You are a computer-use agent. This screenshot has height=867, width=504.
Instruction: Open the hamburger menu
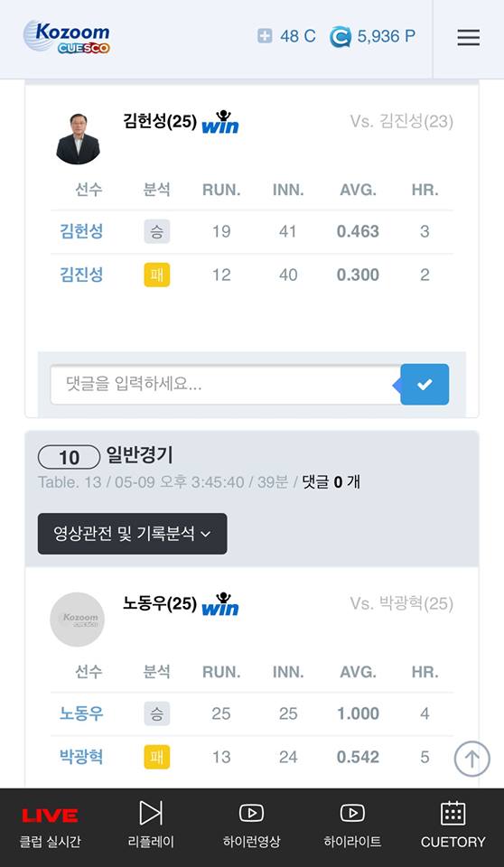(468, 38)
